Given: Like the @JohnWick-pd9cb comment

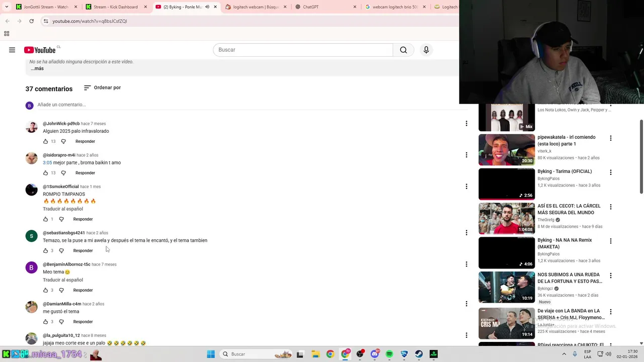Looking at the screenshot, I should tap(45, 141).
